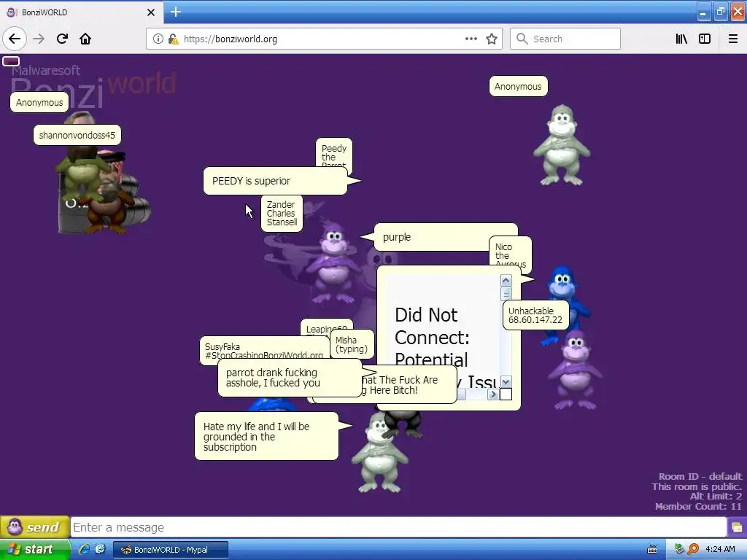Click the insecure lock icon in address bar

tap(174, 39)
